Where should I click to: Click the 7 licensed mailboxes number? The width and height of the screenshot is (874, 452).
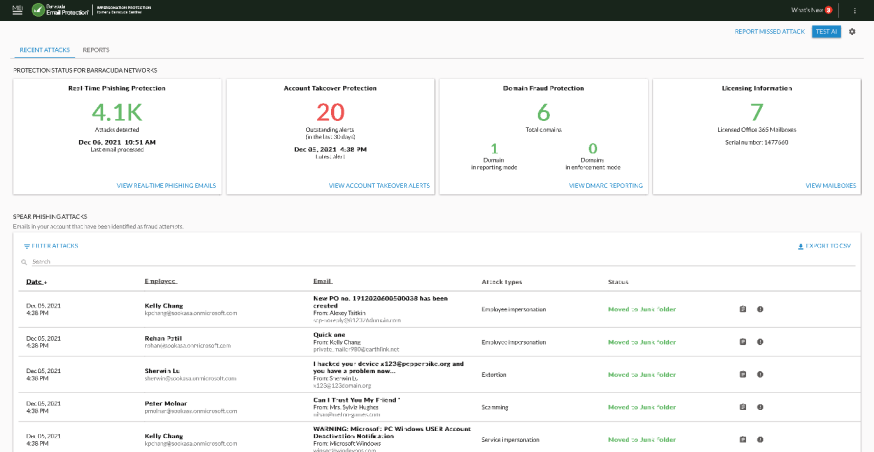tap(756, 113)
